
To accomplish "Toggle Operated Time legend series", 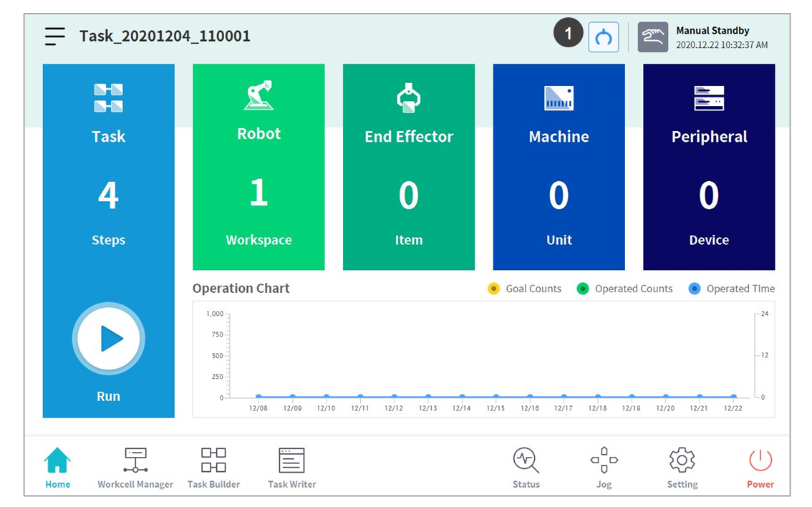I will click(x=731, y=289).
